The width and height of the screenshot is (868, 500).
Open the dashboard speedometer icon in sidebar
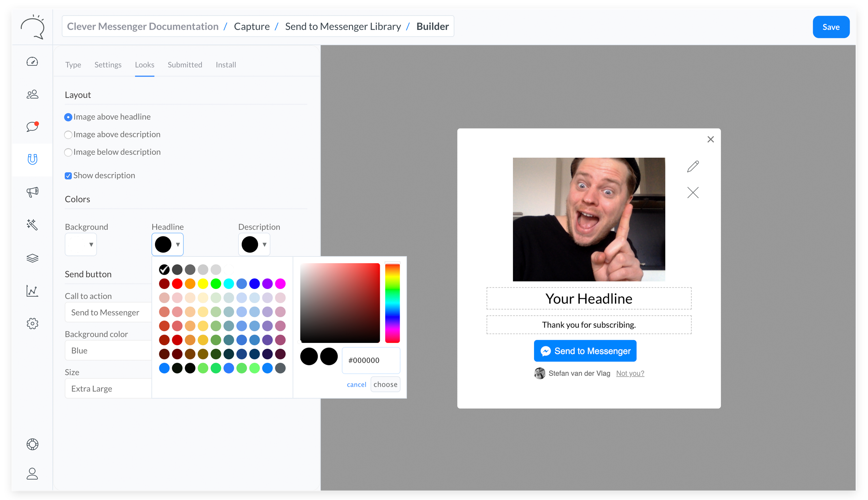[x=32, y=62]
